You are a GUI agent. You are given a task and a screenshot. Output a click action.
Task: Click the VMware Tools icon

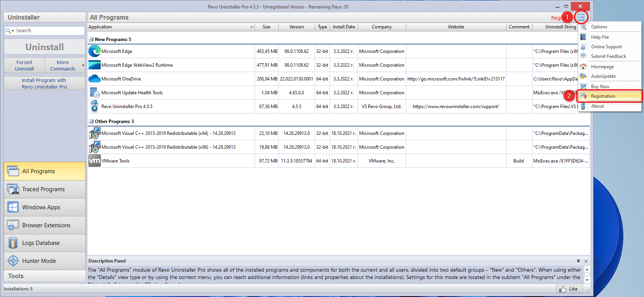click(x=94, y=161)
